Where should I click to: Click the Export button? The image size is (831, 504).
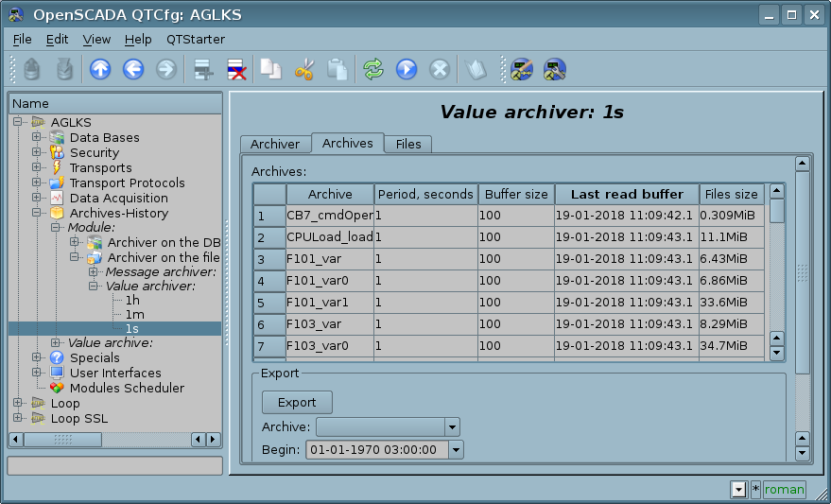(x=297, y=403)
